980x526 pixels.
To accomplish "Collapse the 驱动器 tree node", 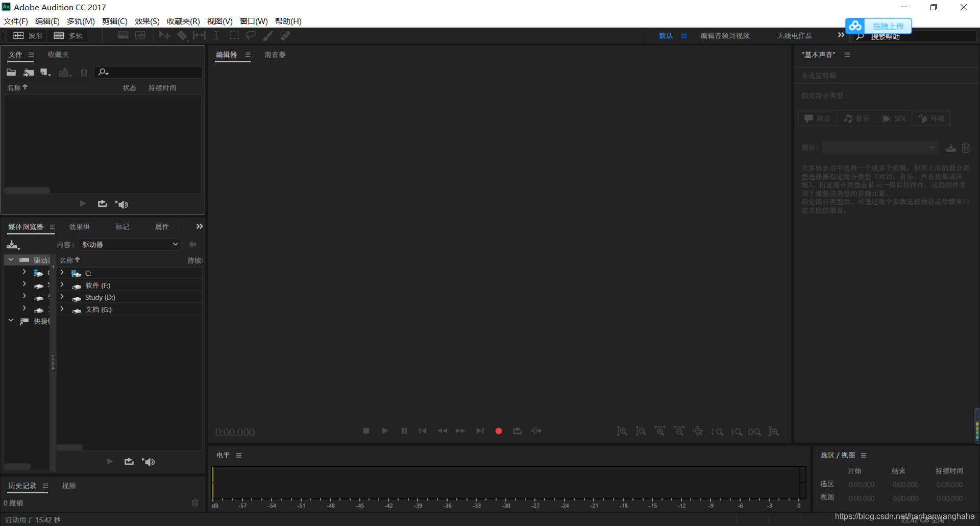I will [11, 260].
